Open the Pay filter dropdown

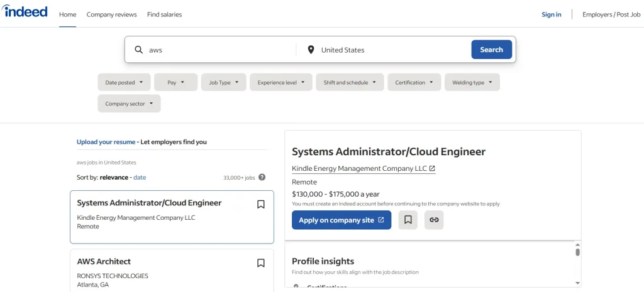pos(176,82)
